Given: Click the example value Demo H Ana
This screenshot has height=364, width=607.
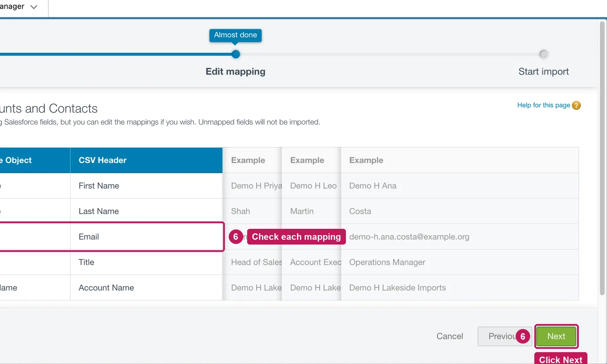Looking at the screenshot, I should tap(373, 186).
